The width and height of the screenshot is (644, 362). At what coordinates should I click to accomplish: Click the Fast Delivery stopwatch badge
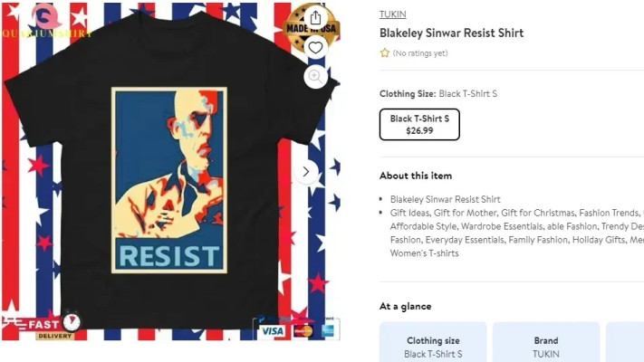pyautogui.click(x=41, y=326)
